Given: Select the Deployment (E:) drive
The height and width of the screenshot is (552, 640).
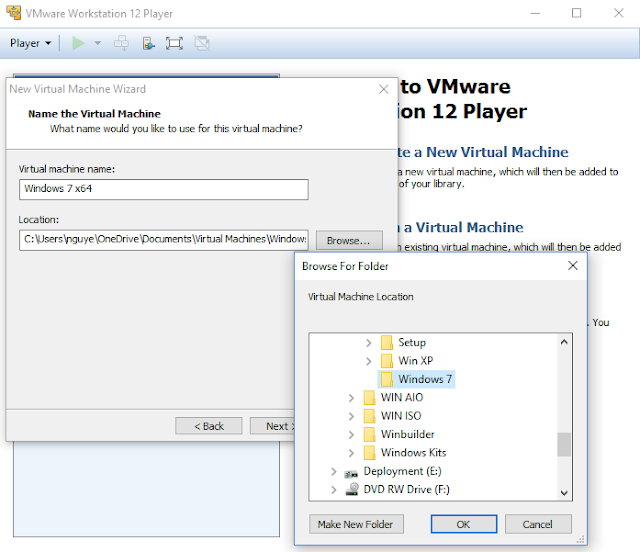Looking at the screenshot, I should click(402, 471).
